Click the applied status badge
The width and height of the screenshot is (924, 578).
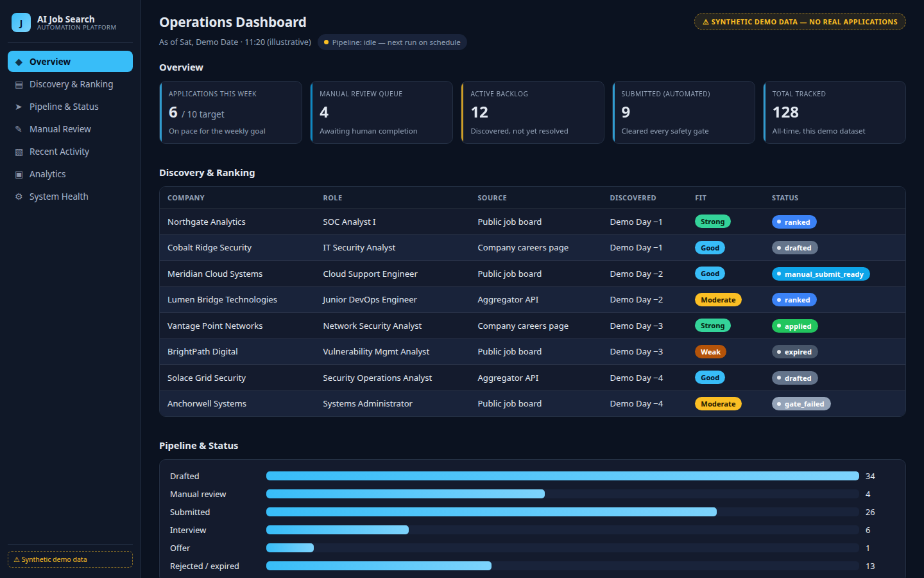click(794, 326)
